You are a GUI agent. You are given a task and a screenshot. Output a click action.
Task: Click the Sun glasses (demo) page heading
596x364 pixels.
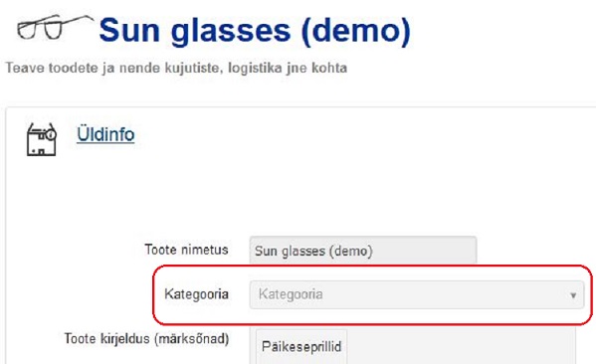pos(255,31)
